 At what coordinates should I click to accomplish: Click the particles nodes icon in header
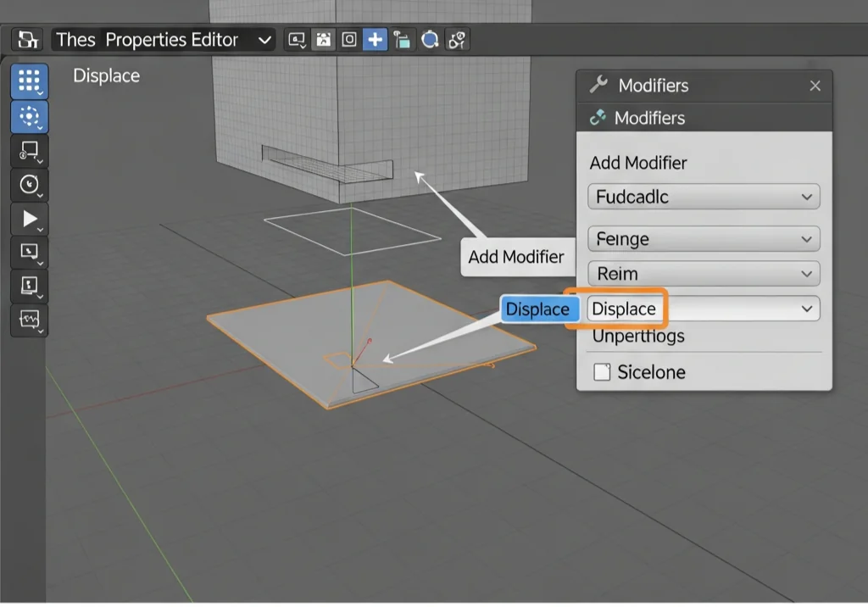457,40
